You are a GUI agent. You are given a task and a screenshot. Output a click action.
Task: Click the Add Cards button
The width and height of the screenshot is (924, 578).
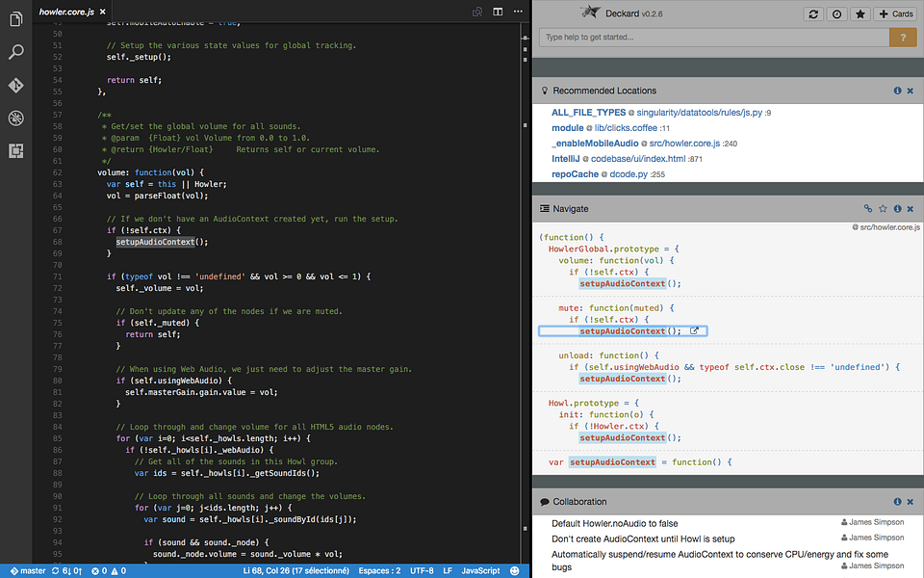pos(895,14)
